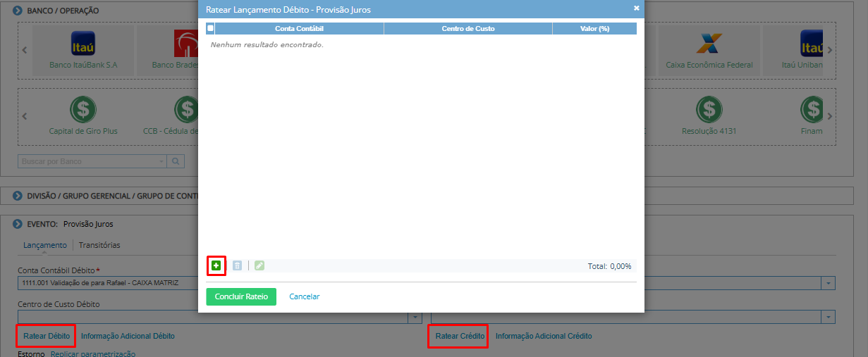The height and width of the screenshot is (357, 868).
Task: Click the pencil edit icon in rateio dialog
Action: 259,265
